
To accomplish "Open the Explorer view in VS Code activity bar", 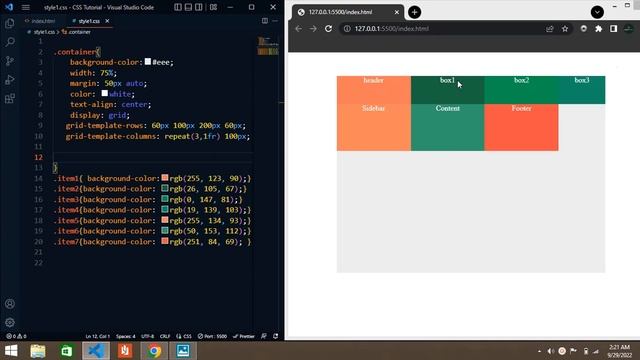I will click(x=10, y=23).
